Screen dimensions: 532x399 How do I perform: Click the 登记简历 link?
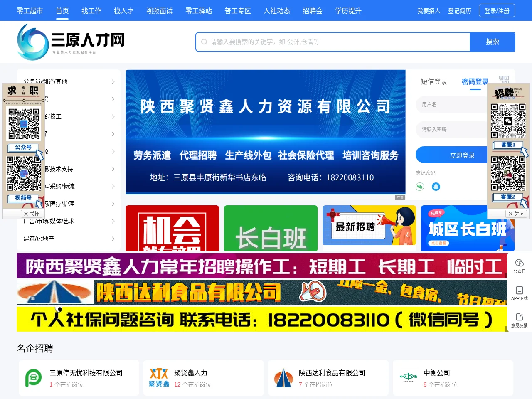[x=460, y=11]
